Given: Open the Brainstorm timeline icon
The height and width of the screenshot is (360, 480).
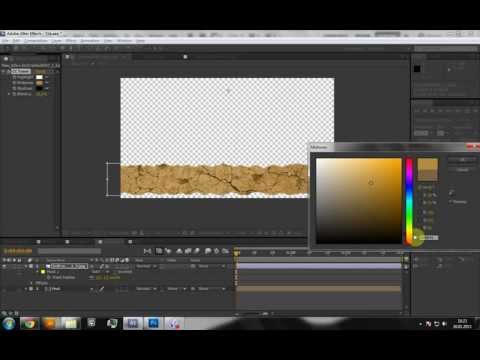Looking at the screenshot, I should click(208, 251).
